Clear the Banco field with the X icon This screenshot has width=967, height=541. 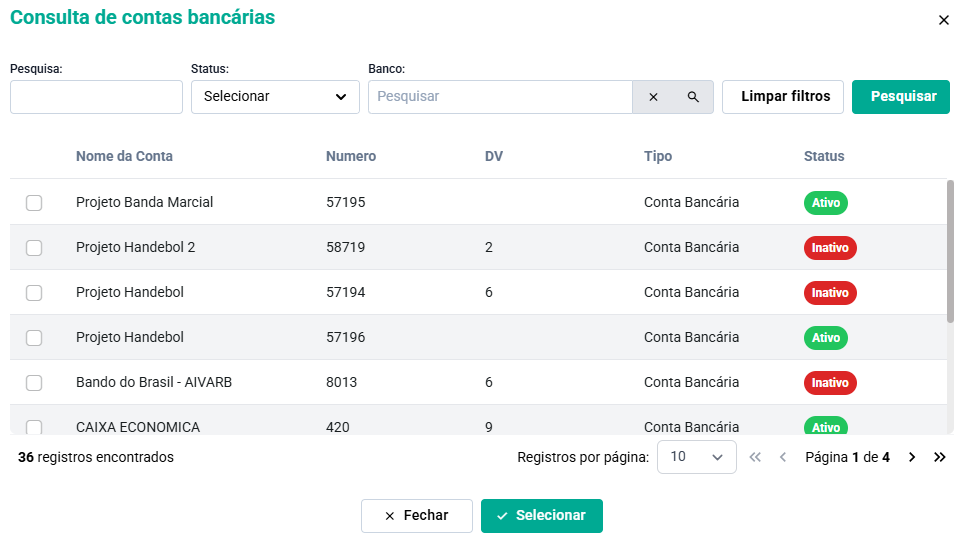653,97
